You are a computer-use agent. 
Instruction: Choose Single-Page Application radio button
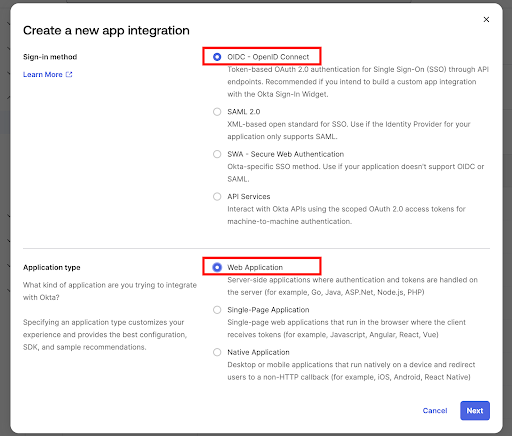pyautogui.click(x=217, y=310)
